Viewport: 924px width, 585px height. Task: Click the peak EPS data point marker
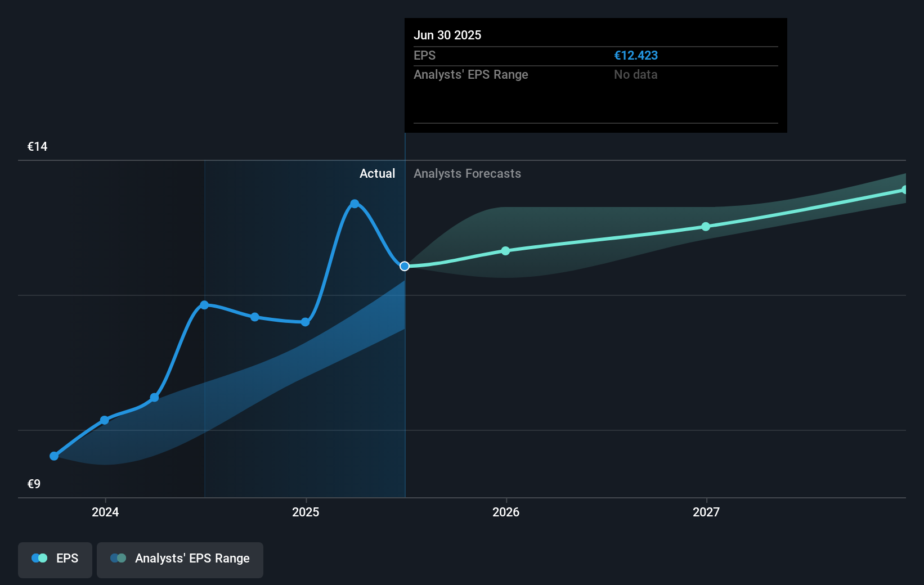click(x=355, y=204)
